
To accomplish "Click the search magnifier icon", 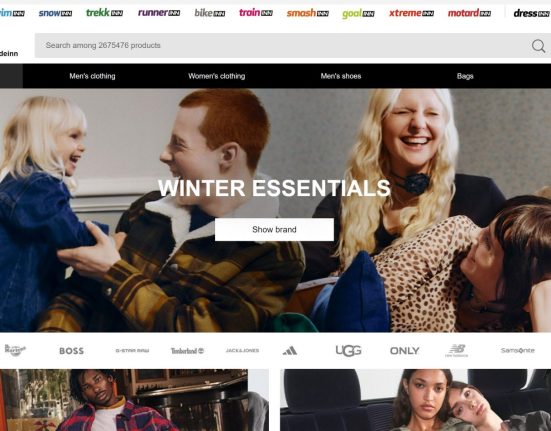I will 538,46.
